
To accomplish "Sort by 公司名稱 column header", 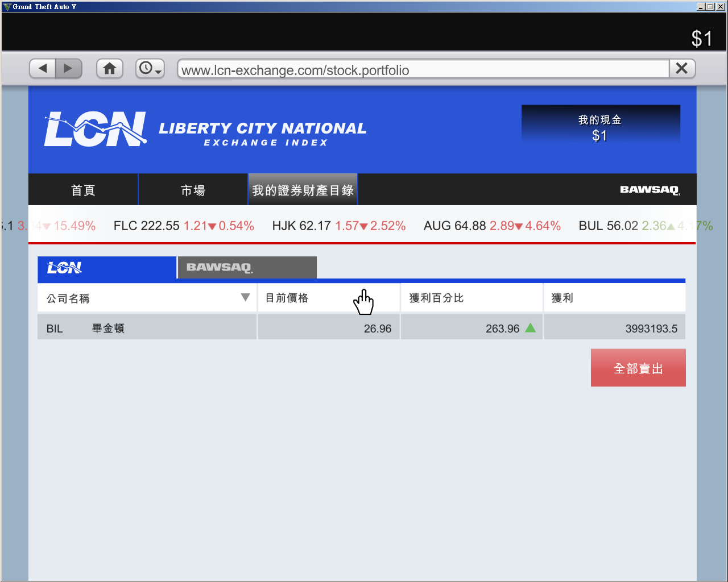I will pyautogui.click(x=147, y=298).
